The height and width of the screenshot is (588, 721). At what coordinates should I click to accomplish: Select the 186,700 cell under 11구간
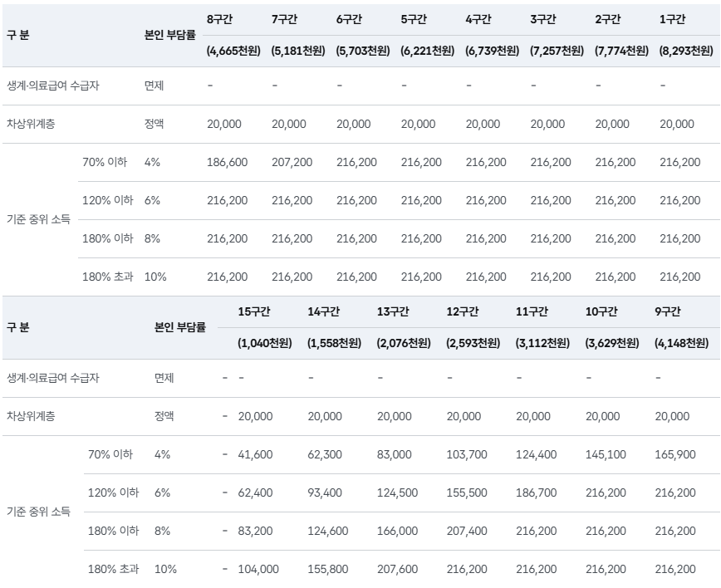coord(536,493)
